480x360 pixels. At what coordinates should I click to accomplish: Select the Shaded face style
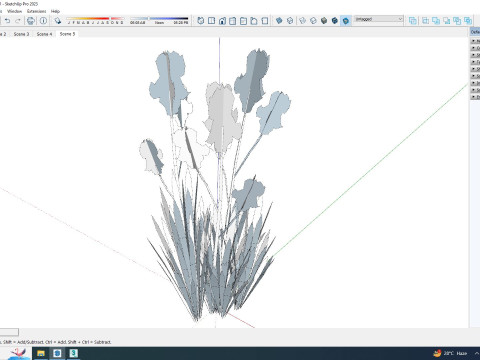[x=324, y=21]
